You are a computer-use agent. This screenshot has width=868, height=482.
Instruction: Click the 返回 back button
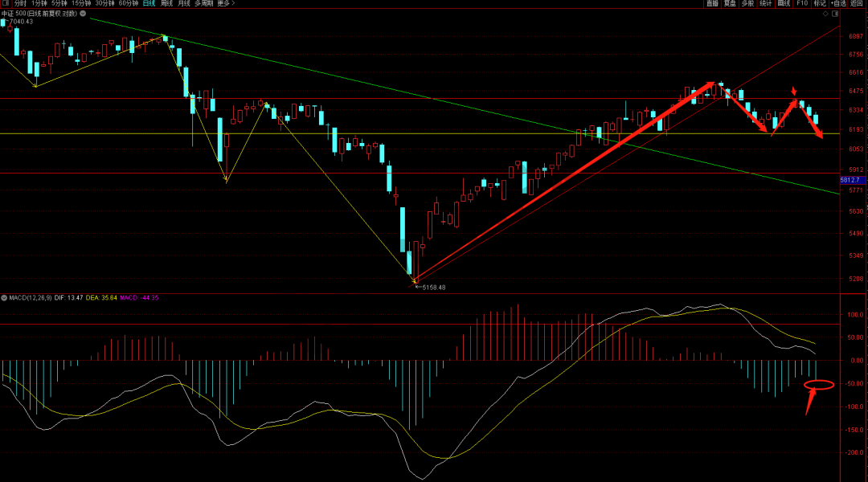[856, 4]
